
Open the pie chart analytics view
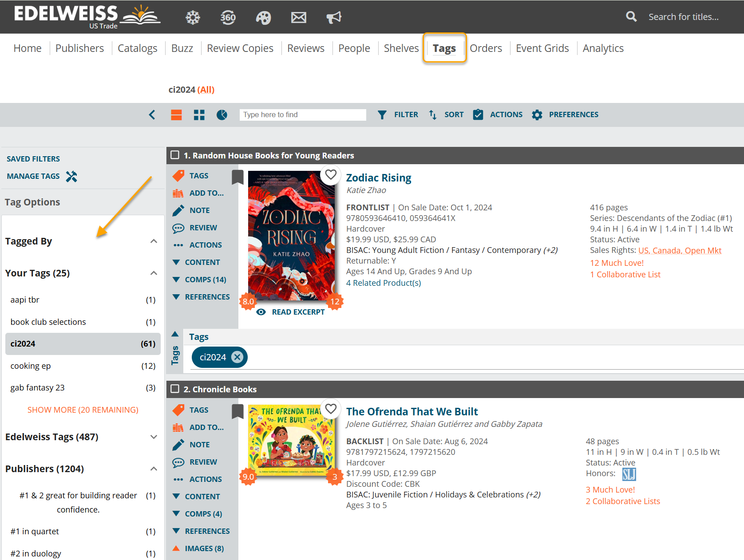coord(222,115)
